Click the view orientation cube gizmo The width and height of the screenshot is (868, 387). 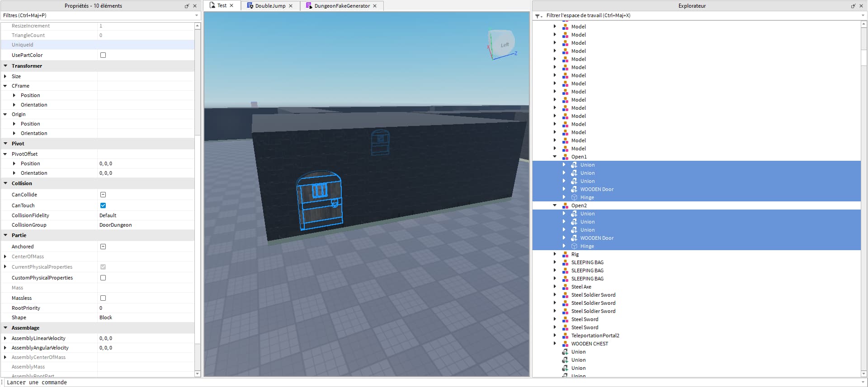click(502, 44)
